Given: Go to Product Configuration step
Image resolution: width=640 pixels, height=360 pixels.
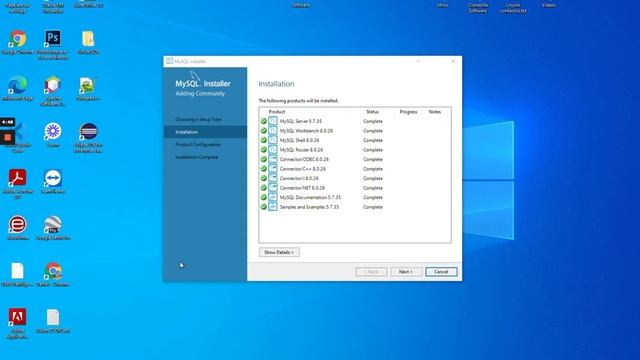Looking at the screenshot, I should click(x=198, y=144).
